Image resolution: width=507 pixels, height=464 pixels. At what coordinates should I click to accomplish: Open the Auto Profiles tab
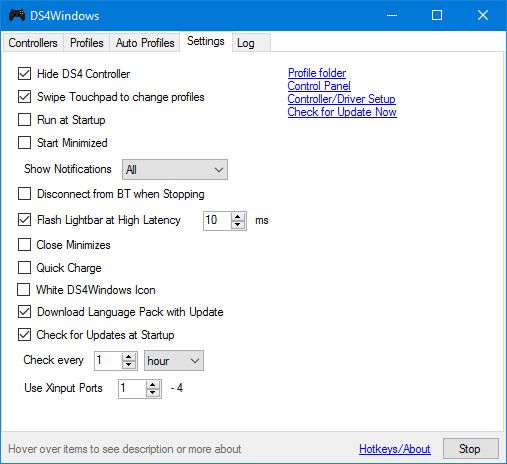coord(145,43)
